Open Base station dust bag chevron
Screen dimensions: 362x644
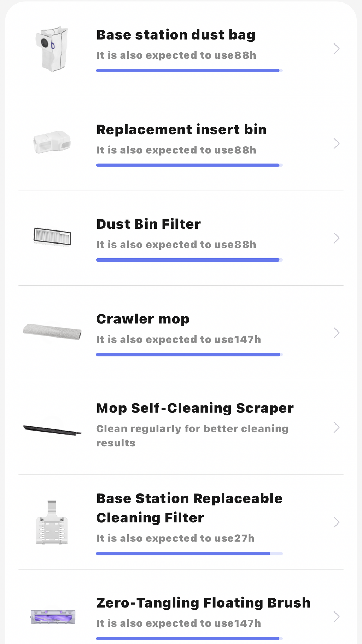point(336,49)
